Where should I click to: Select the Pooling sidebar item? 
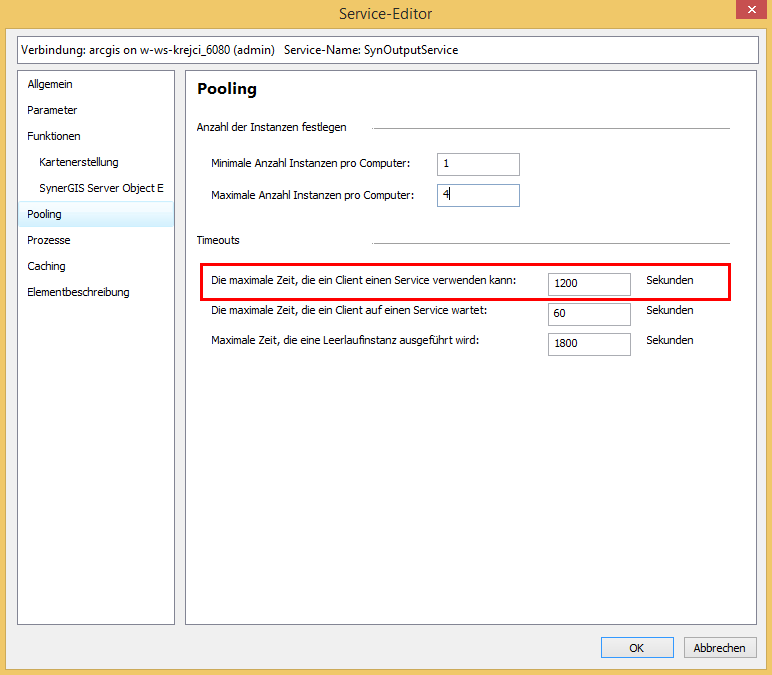point(45,214)
